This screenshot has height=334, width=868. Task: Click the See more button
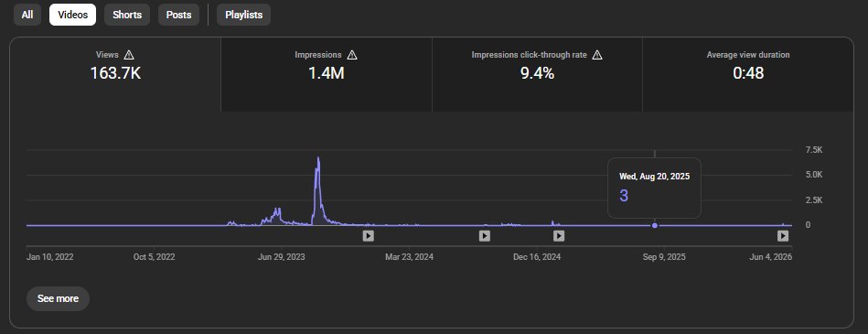tap(58, 298)
